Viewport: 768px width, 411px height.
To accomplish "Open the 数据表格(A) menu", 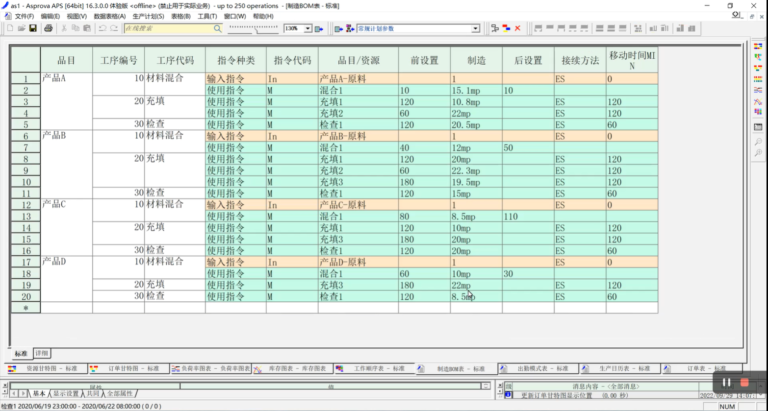I will [110, 16].
